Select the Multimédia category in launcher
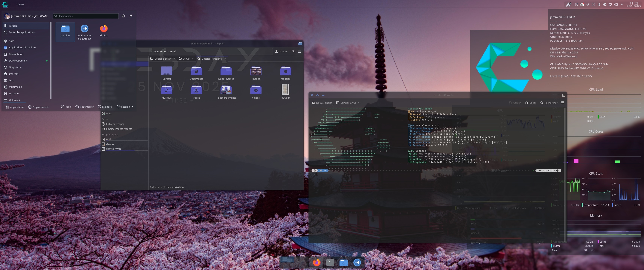644x270 pixels. click(15, 87)
